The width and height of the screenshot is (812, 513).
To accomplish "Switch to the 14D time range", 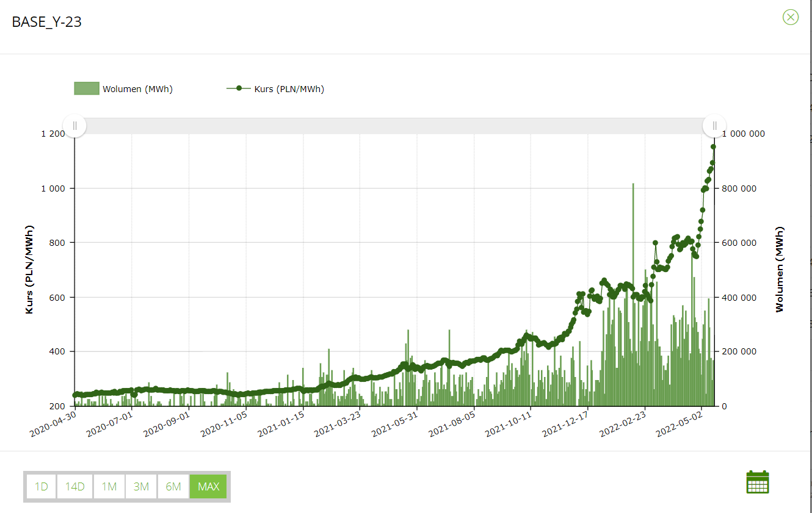I will [x=74, y=487].
